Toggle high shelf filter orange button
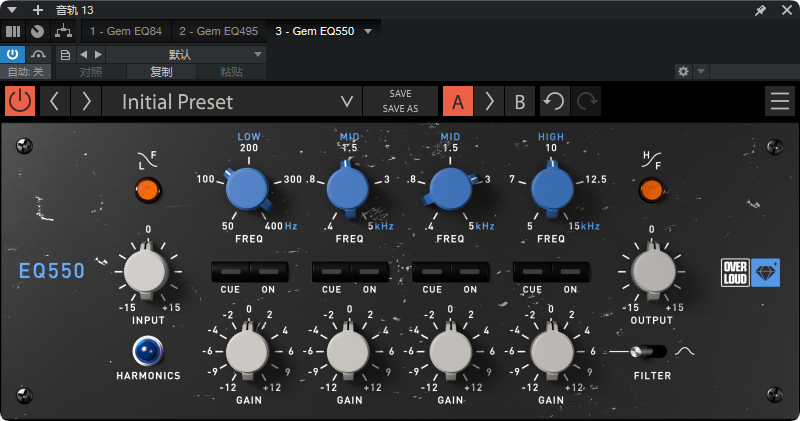 coord(652,190)
